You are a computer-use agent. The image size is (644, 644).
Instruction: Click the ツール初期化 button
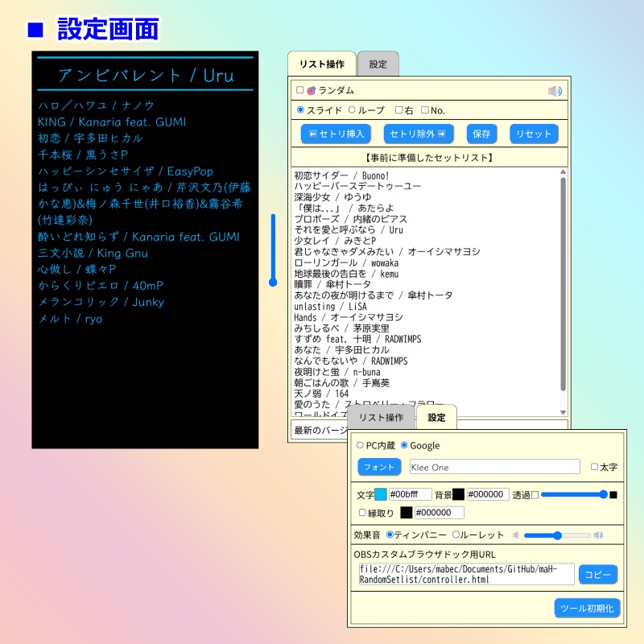[x=587, y=608]
